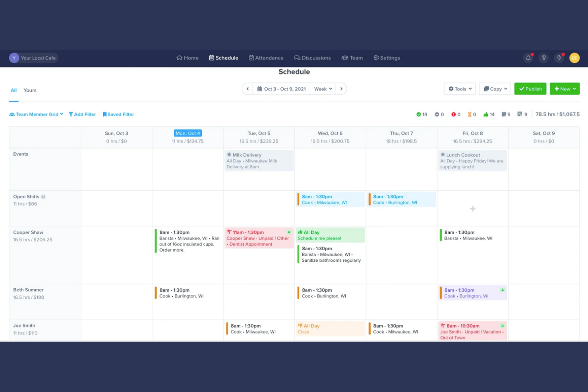Enable Add Filter option
Image resolution: width=588 pixels, height=392 pixels.
coord(82,114)
